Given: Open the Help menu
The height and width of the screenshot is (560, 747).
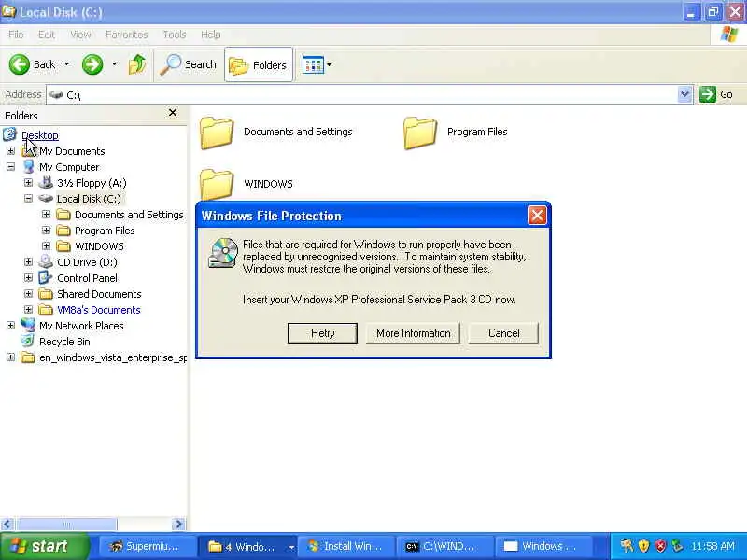Looking at the screenshot, I should [210, 35].
